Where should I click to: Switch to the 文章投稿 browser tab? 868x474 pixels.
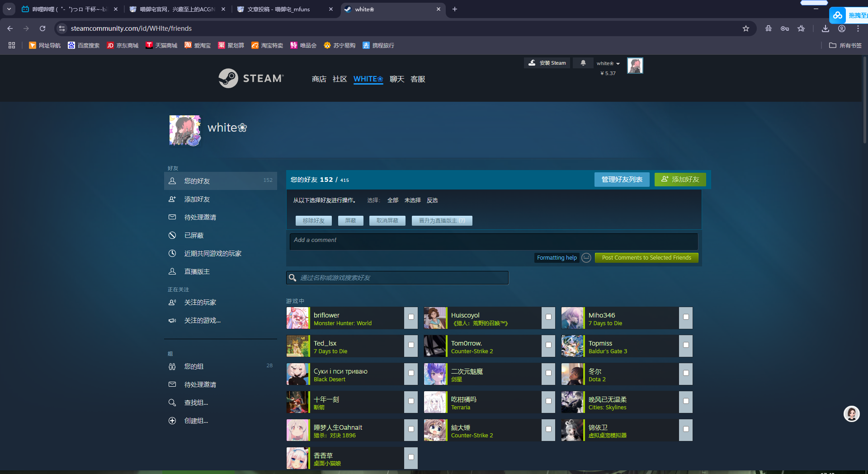285,9
